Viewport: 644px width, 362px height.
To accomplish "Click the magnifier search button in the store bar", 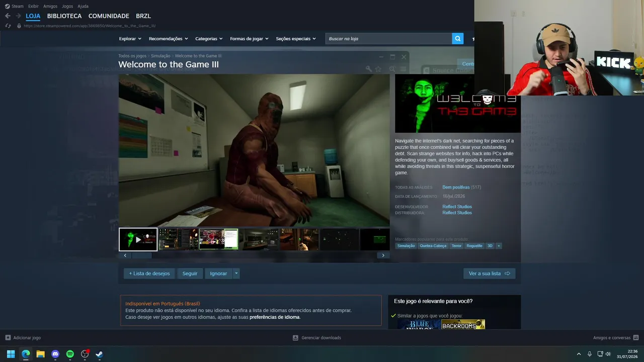I will coord(457,39).
